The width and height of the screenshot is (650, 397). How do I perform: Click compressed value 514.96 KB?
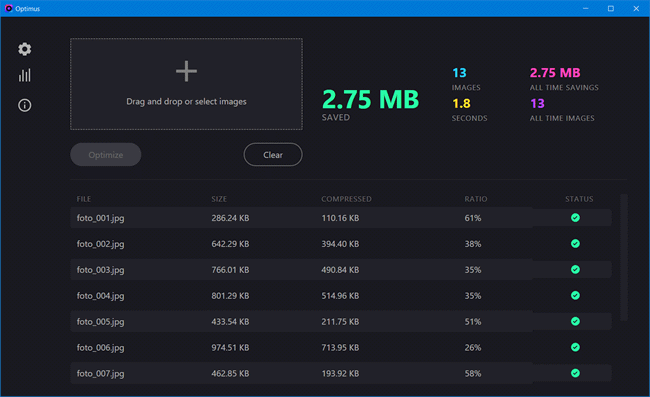(x=340, y=295)
